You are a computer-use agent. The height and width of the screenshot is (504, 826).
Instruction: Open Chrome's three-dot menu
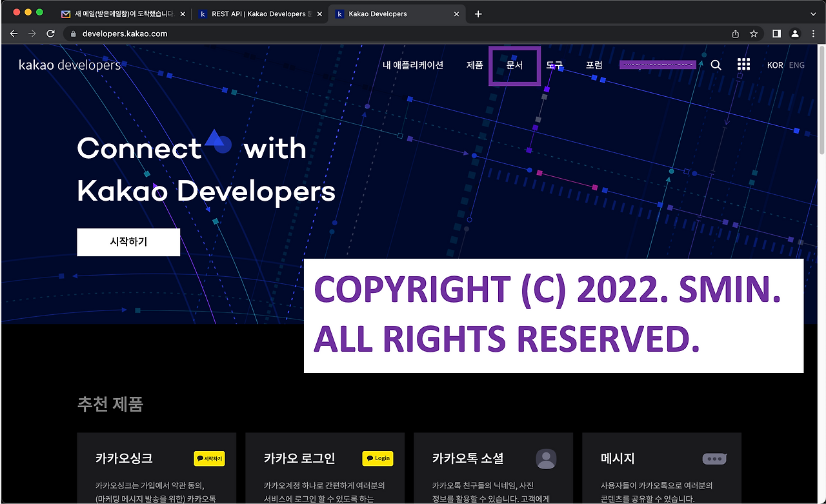813,34
